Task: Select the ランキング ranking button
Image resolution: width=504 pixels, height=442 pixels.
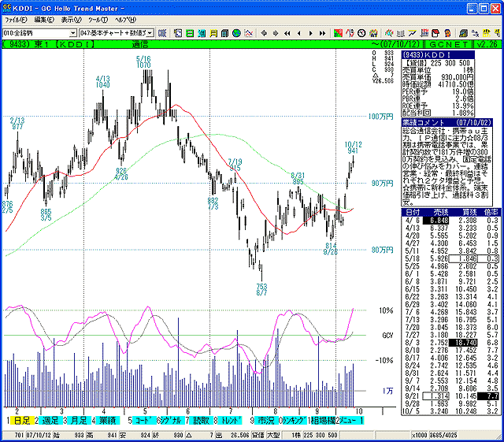Action: [295, 420]
